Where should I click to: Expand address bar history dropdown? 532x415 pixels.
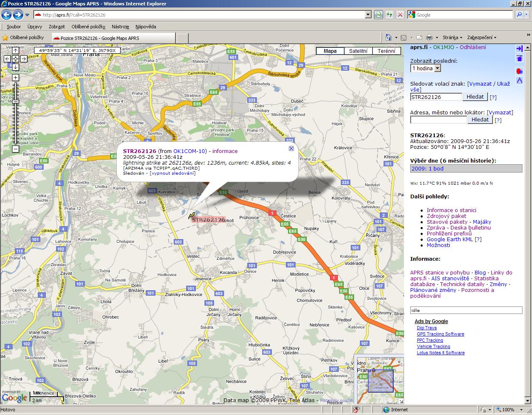pyautogui.click(x=368, y=15)
